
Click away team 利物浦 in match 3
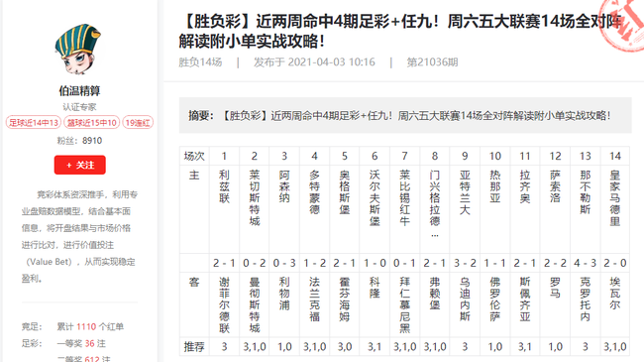click(284, 294)
